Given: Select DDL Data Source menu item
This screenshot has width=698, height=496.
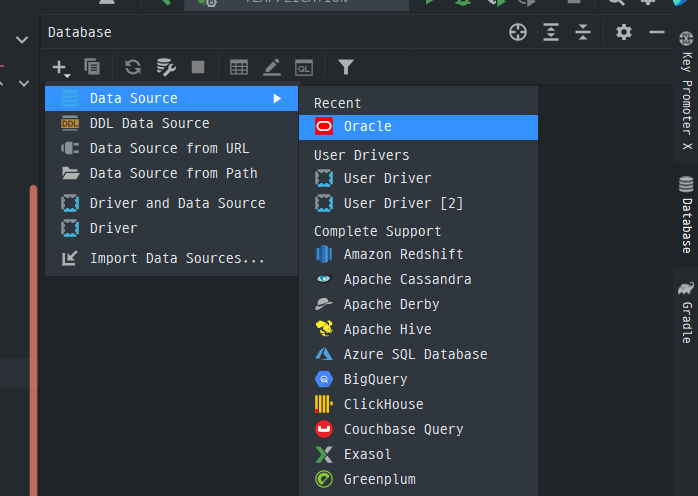Looking at the screenshot, I should coord(171,123).
